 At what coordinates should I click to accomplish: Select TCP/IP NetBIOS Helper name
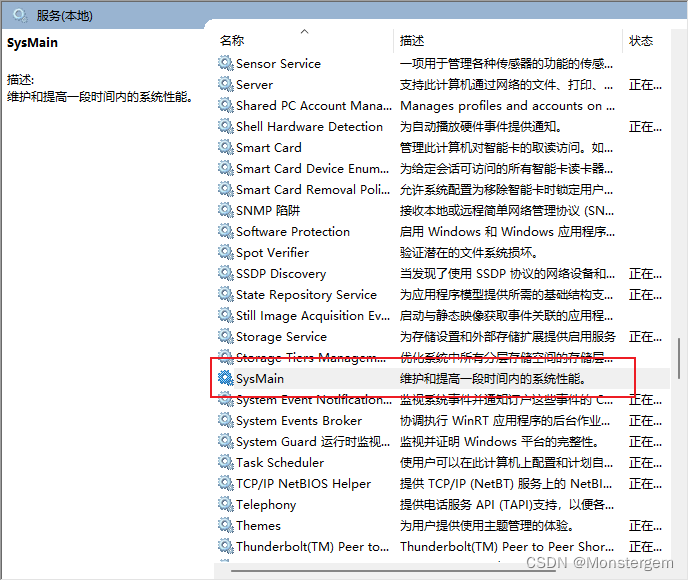click(303, 484)
